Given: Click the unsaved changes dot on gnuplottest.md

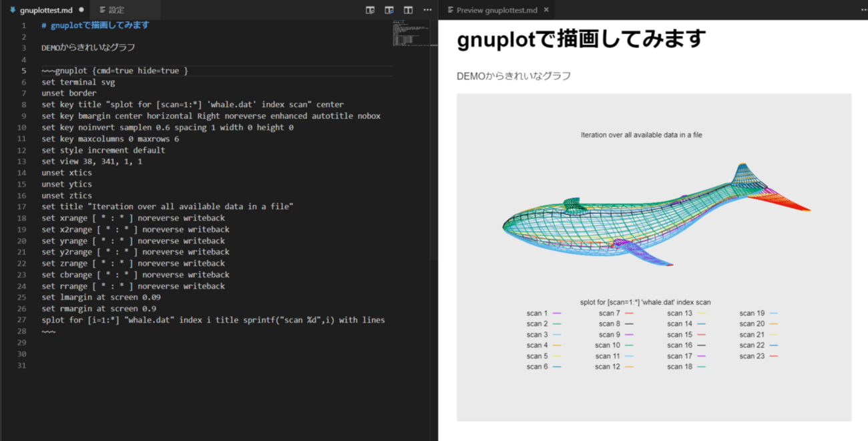Looking at the screenshot, I should tap(81, 10).
